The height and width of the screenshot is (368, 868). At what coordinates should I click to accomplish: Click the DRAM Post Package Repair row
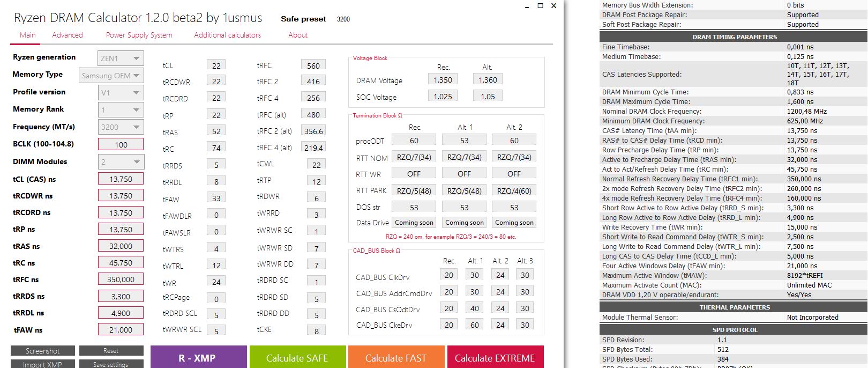734,15
